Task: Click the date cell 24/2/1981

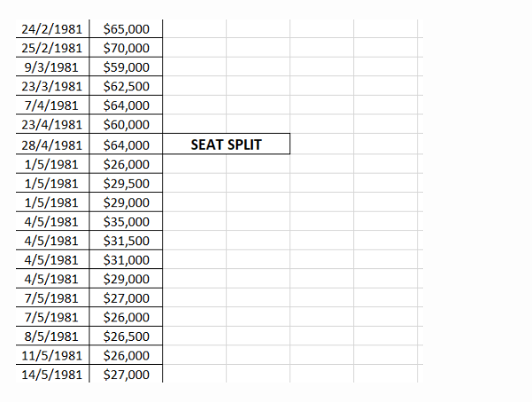Action: (52, 28)
